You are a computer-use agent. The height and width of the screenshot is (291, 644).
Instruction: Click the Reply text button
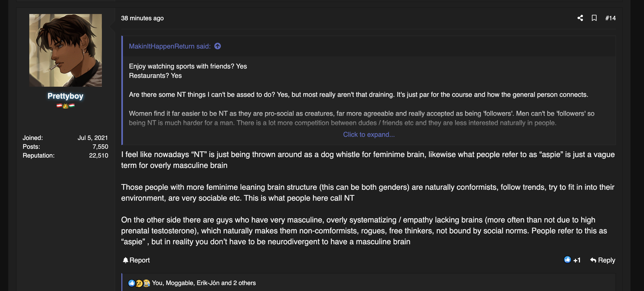point(606,260)
